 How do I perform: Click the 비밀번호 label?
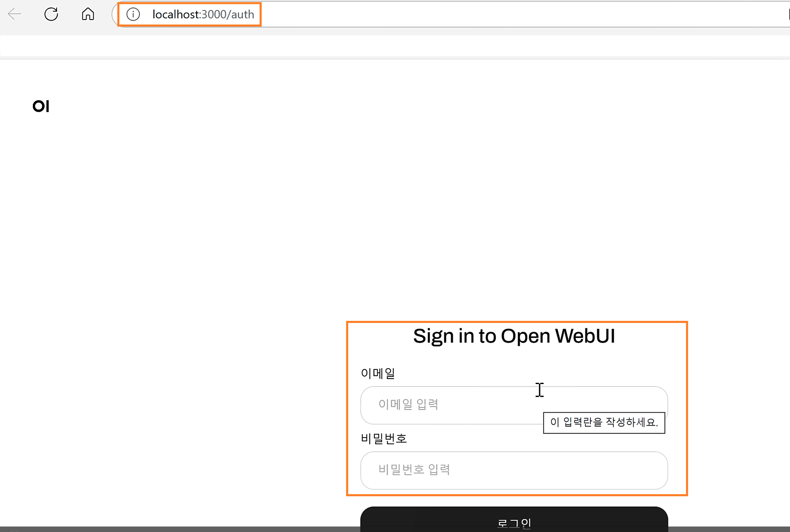[384, 438]
